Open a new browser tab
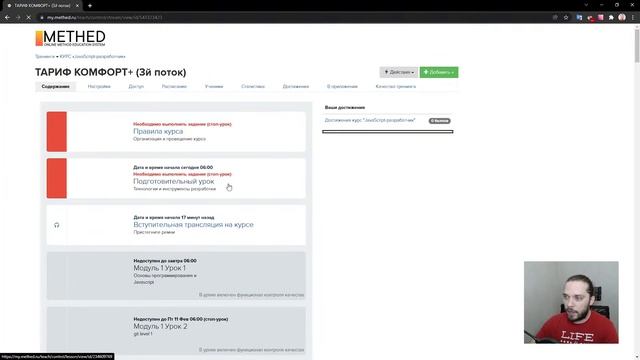 [90, 6]
